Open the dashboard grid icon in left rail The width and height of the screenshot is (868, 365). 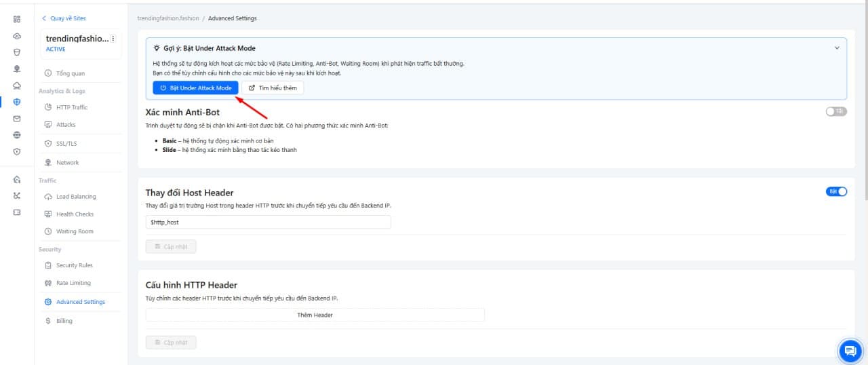[17, 19]
